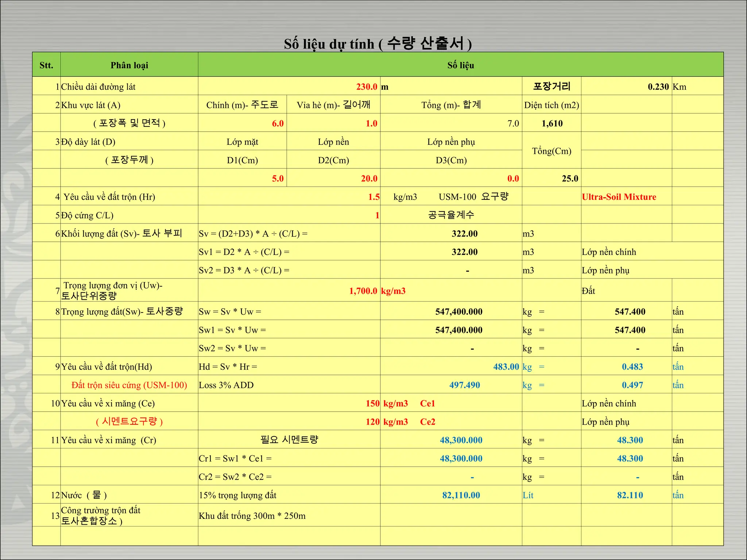Select the 1,610 area value cell
The image size is (747, 560).
point(551,124)
